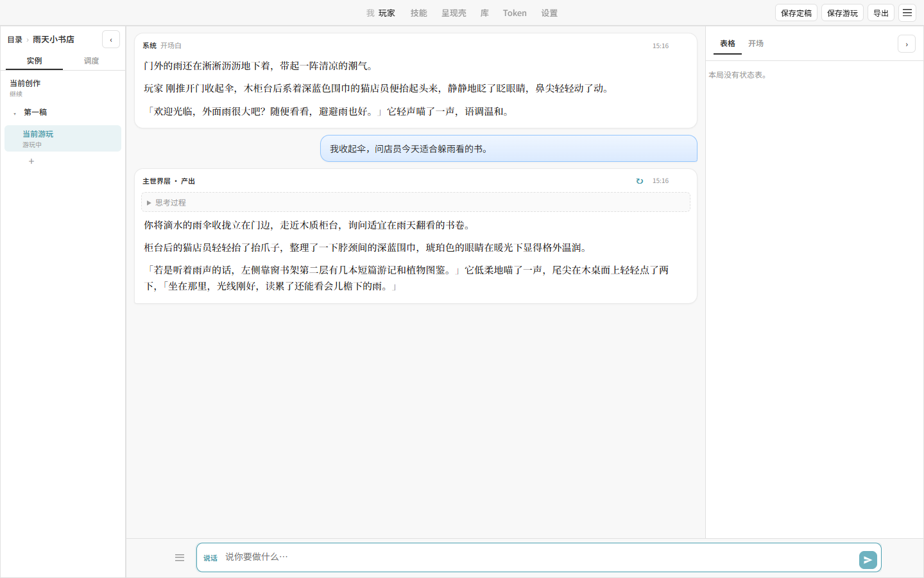The image size is (924, 578).
Task: Open 库 in top navigation
Action: click(x=484, y=13)
